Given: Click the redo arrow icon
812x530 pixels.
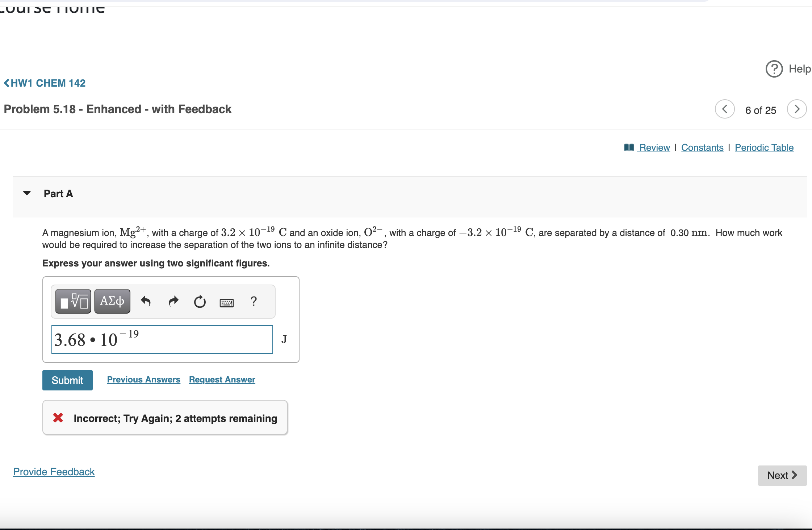Looking at the screenshot, I should [x=173, y=301].
